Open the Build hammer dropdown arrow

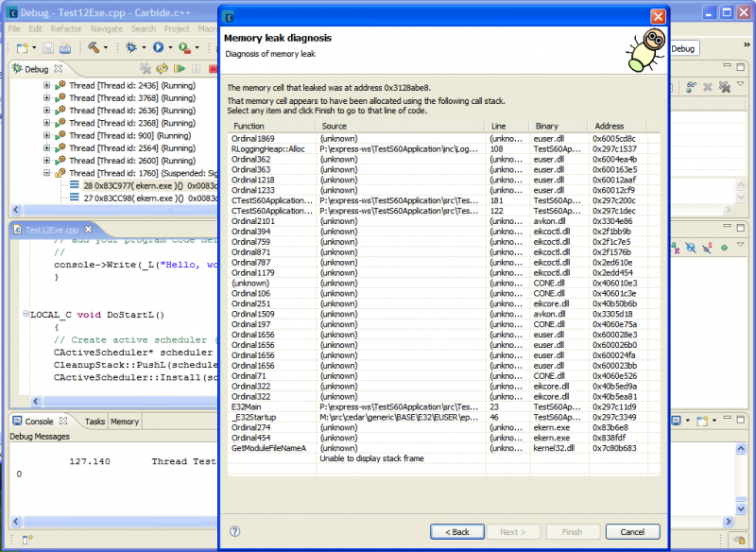pyautogui.click(x=106, y=47)
